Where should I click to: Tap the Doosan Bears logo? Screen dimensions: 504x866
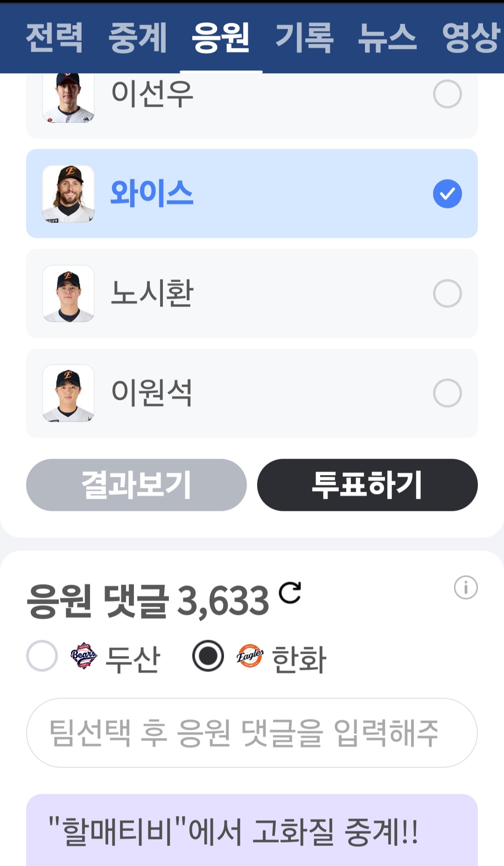click(84, 656)
